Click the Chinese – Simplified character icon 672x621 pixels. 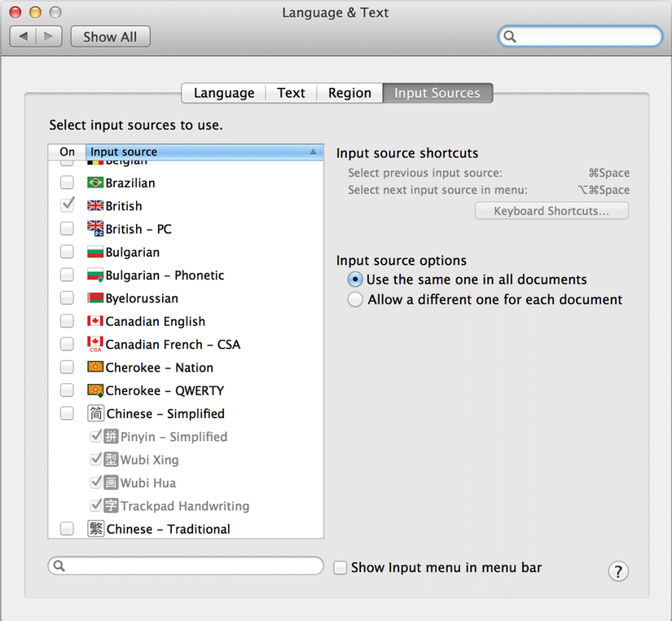click(x=96, y=413)
